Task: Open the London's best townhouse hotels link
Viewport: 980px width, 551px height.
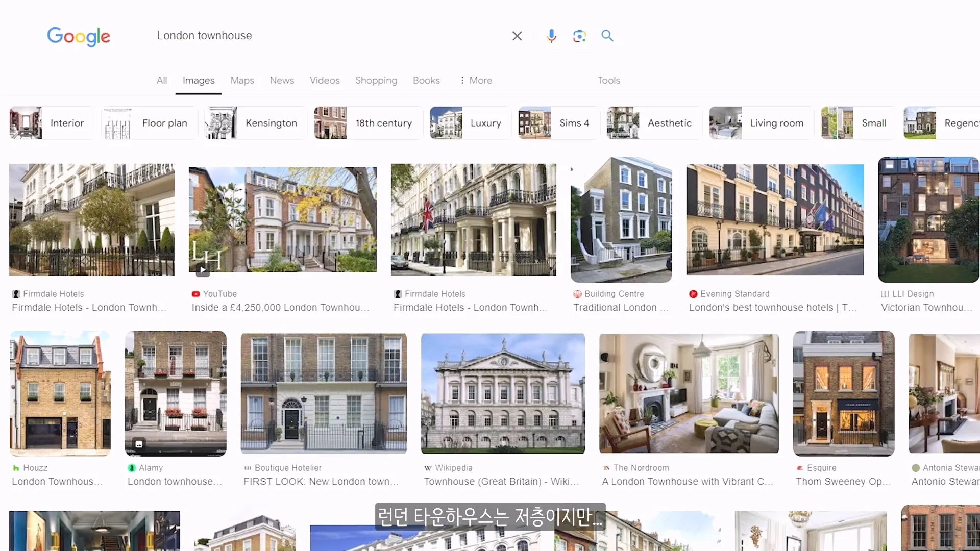Action: (x=773, y=308)
